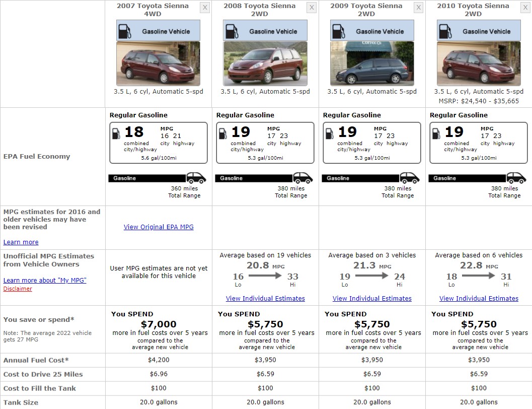The image size is (532, 409).
Task: Select the 2010 Toyota Sienna 2WD title
Action: point(473,10)
